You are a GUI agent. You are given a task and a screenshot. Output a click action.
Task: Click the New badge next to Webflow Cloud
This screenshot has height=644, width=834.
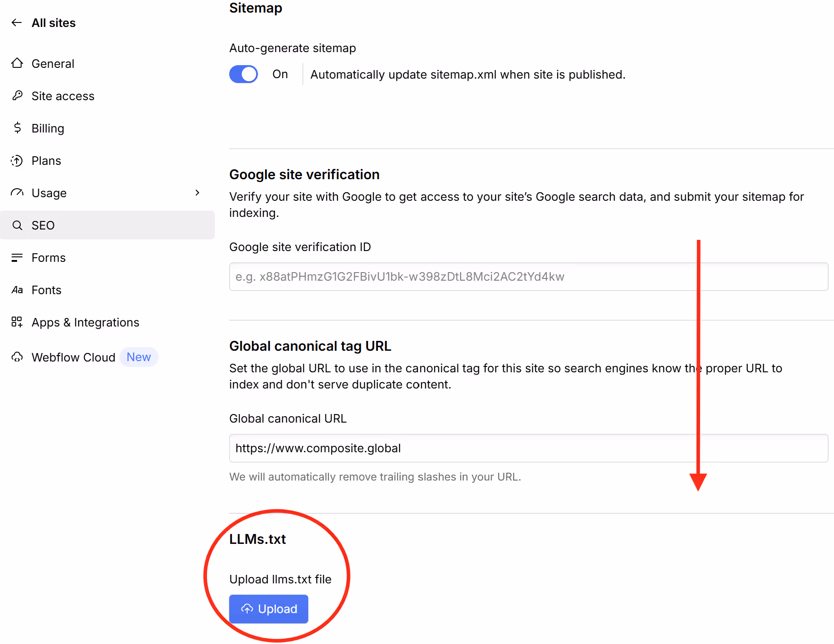pos(139,357)
